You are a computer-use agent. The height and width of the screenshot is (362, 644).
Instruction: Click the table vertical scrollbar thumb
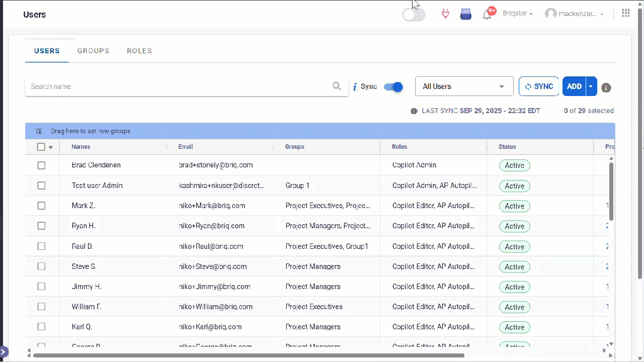point(611,191)
